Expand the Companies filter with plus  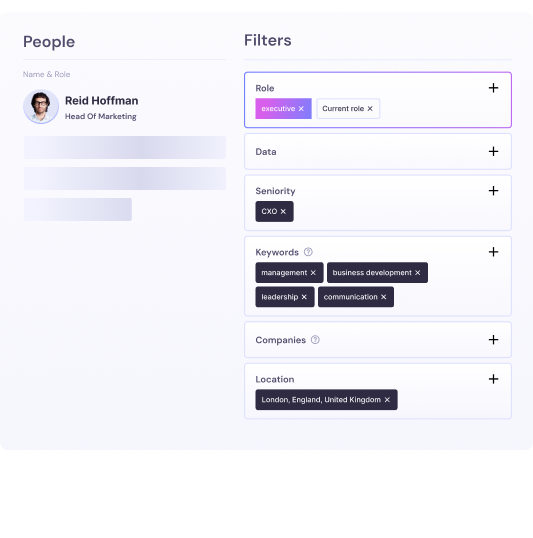pyautogui.click(x=494, y=340)
